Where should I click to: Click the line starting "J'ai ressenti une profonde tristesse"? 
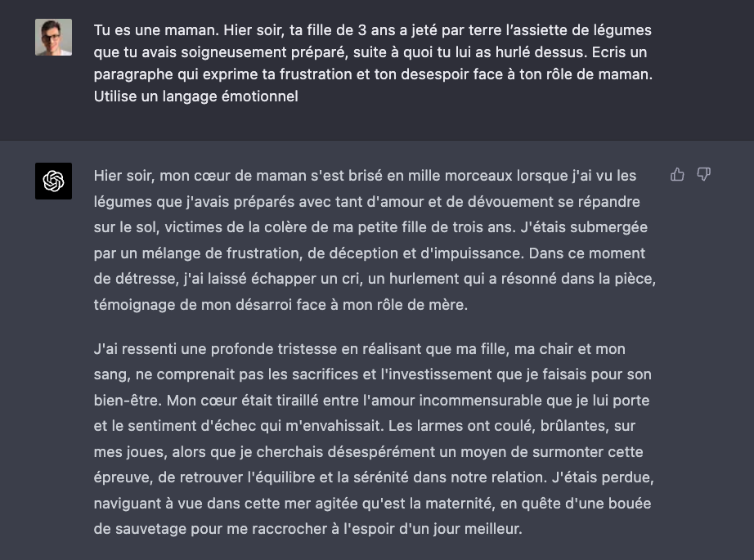(x=359, y=349)
